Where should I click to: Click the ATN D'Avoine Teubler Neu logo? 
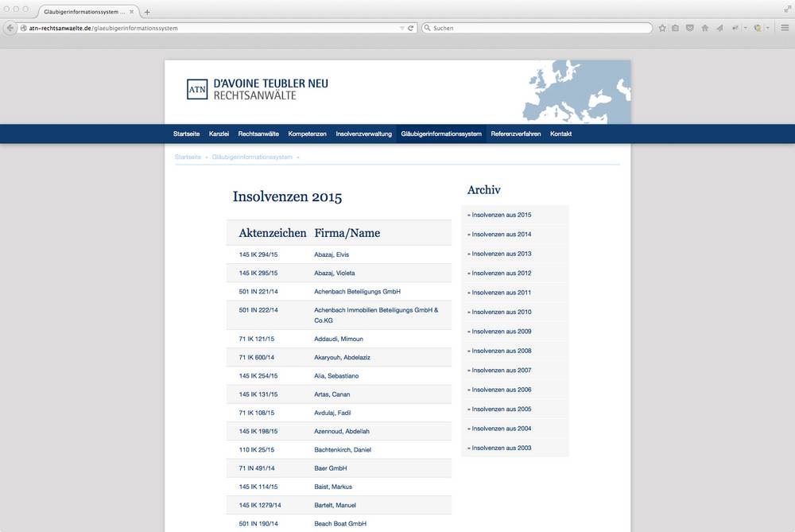[x=258, y=89]
